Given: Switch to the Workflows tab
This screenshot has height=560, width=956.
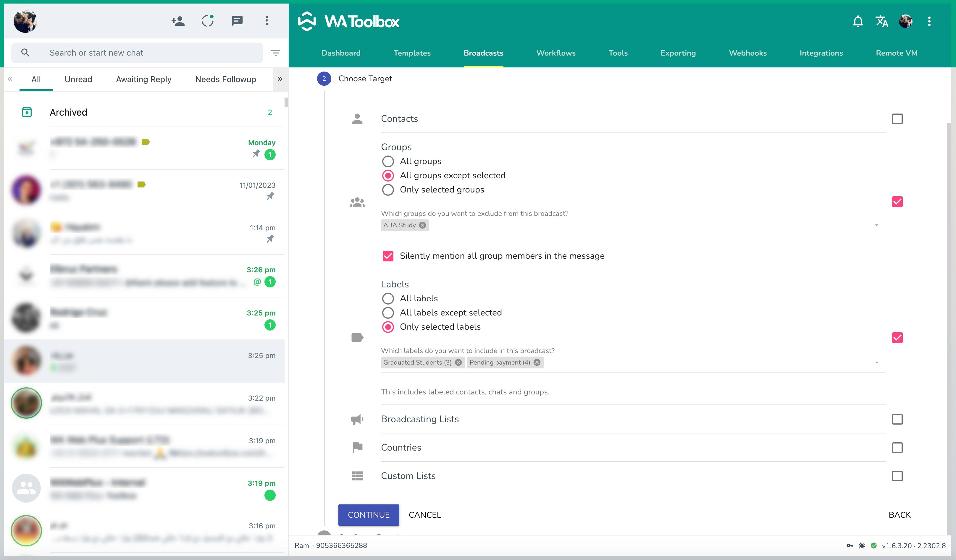Looking at the screenshot, I should [x=555, y=53].
